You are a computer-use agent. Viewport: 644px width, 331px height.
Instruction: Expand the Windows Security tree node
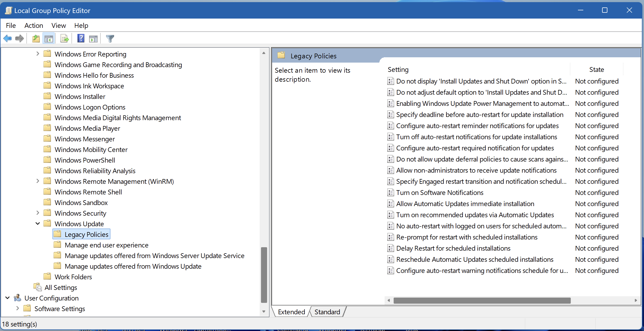[38, 213]
